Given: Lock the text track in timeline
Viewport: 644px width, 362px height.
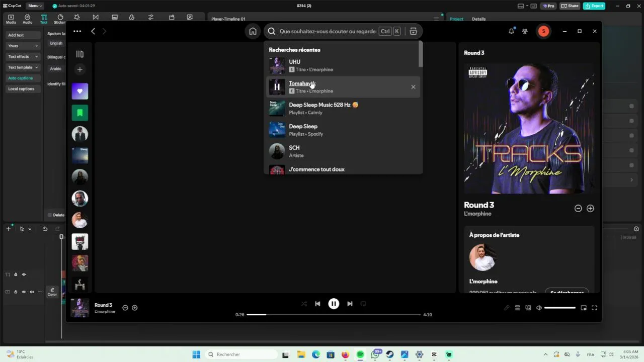Looking at the screenshot, I should tap(16, 275).
